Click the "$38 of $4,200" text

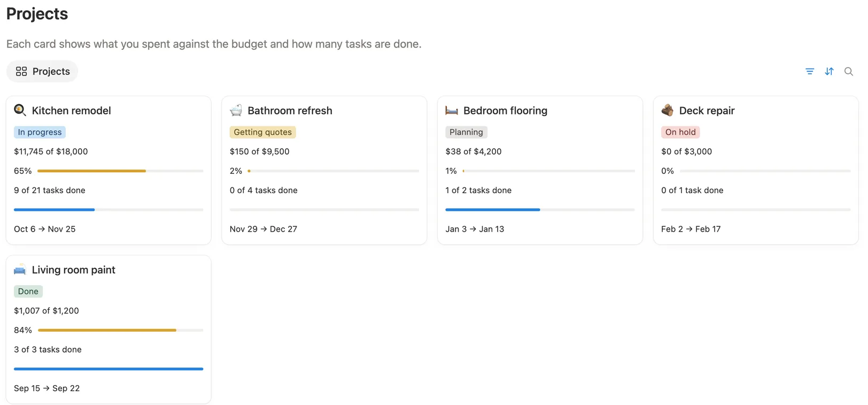click(474, 151)
